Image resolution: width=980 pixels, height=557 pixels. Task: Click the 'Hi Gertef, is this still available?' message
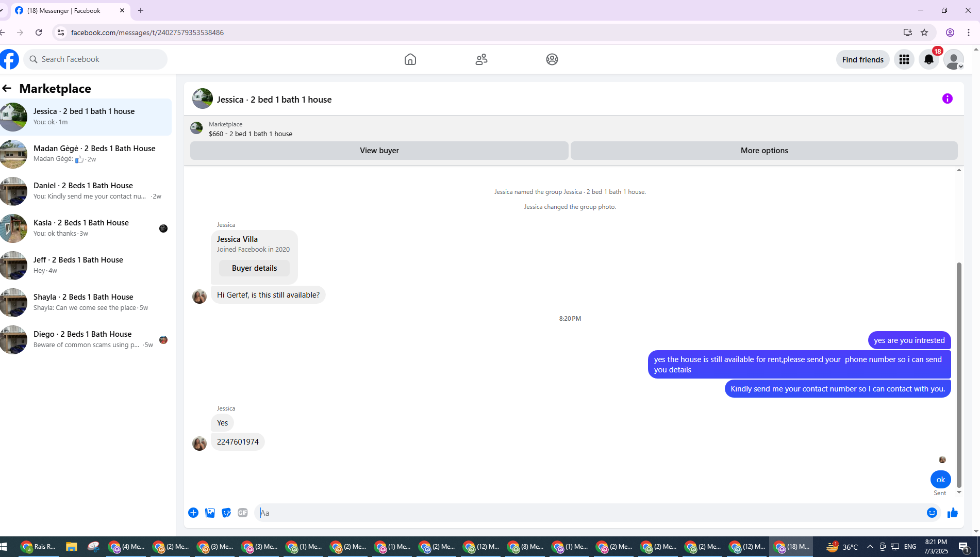[x=268, y=295]
